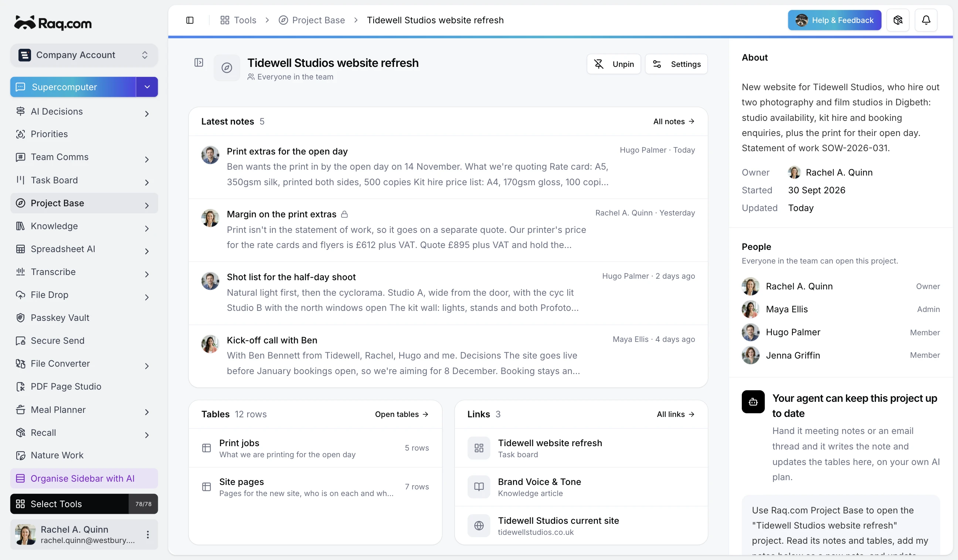Expand the AI Decisions chevron

[147, 114]
